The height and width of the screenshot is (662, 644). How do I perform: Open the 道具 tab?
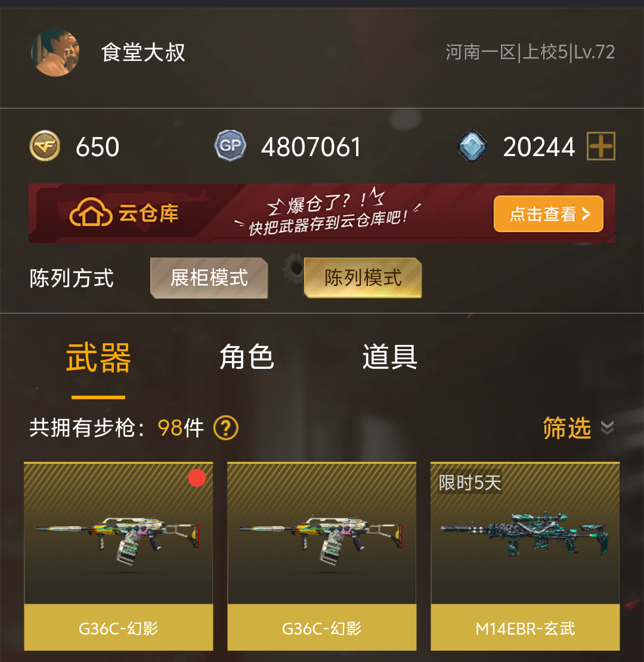pyautogui.click(x=390, y=357)
